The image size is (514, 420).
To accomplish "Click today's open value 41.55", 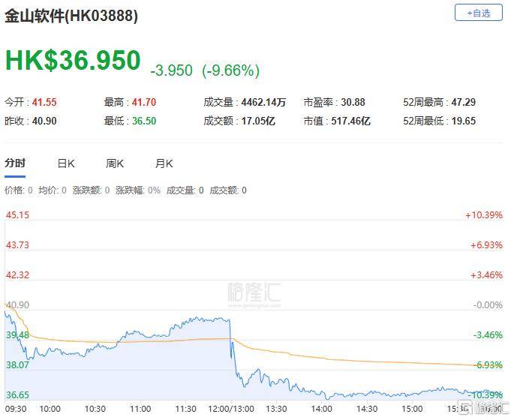I will click(44, 102).
